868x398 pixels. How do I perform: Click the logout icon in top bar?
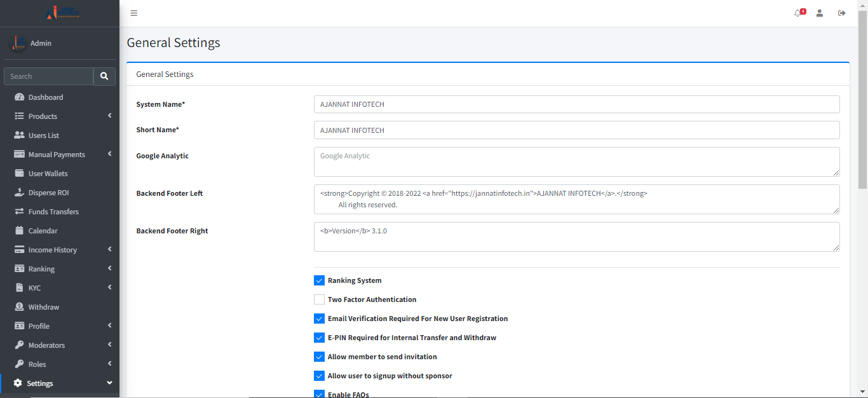coord(842,13)
